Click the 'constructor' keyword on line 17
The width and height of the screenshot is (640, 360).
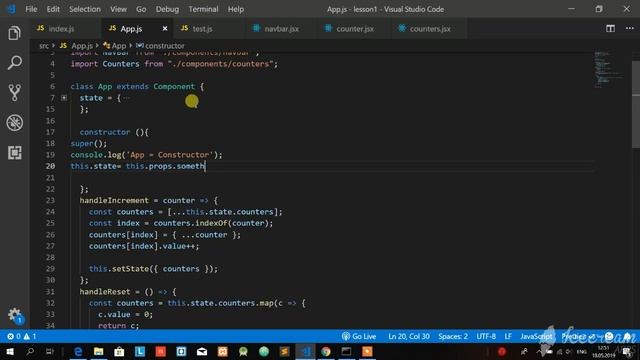pos(105,132)
